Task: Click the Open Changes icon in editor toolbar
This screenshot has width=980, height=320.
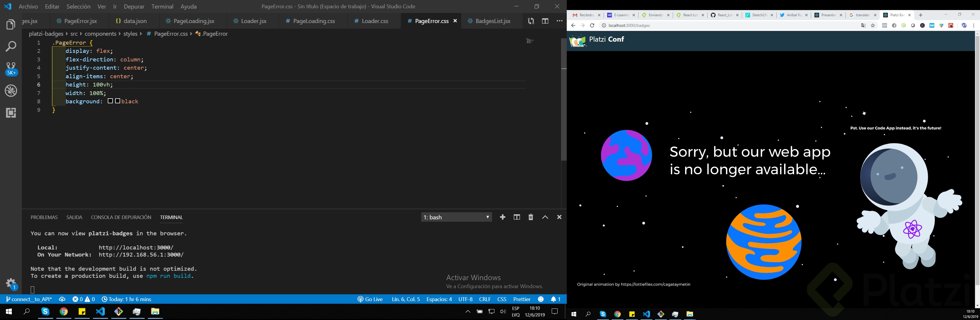Action: [531, 21]
